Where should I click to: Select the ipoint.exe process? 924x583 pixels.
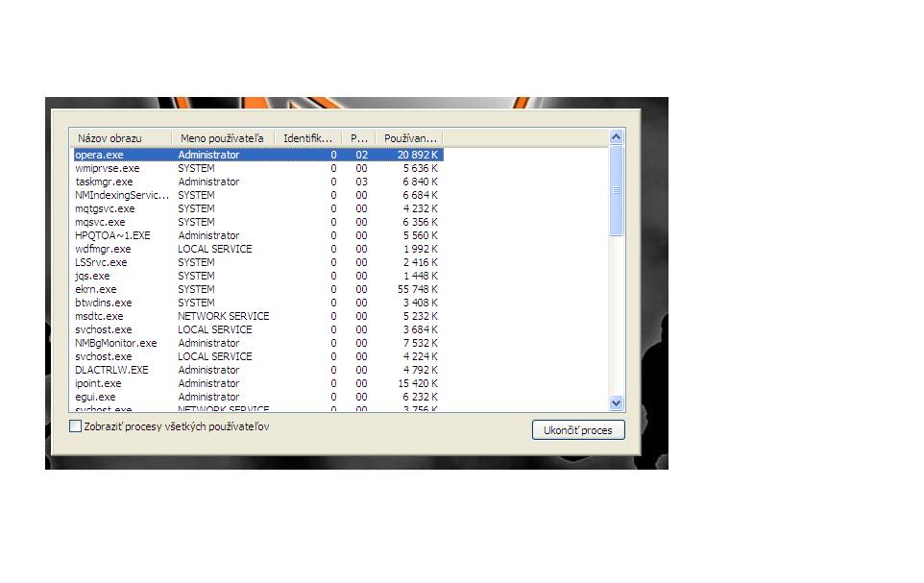tap(98, 383)
